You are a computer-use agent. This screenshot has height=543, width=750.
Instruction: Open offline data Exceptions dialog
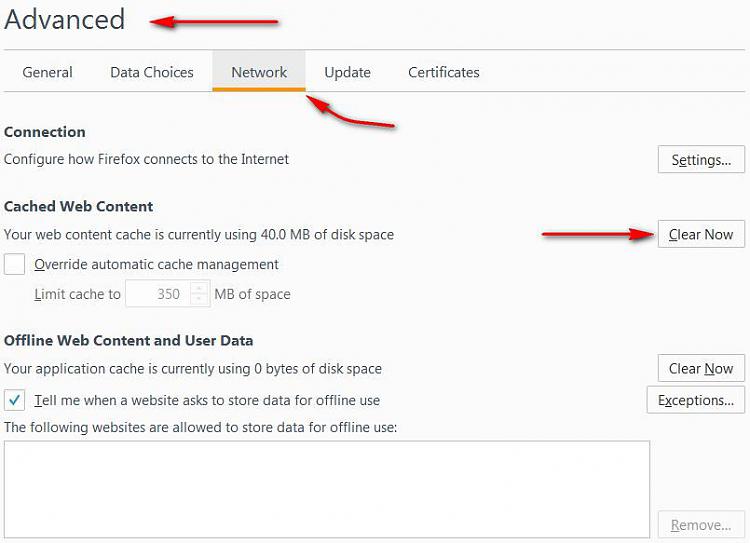[696, 400]
